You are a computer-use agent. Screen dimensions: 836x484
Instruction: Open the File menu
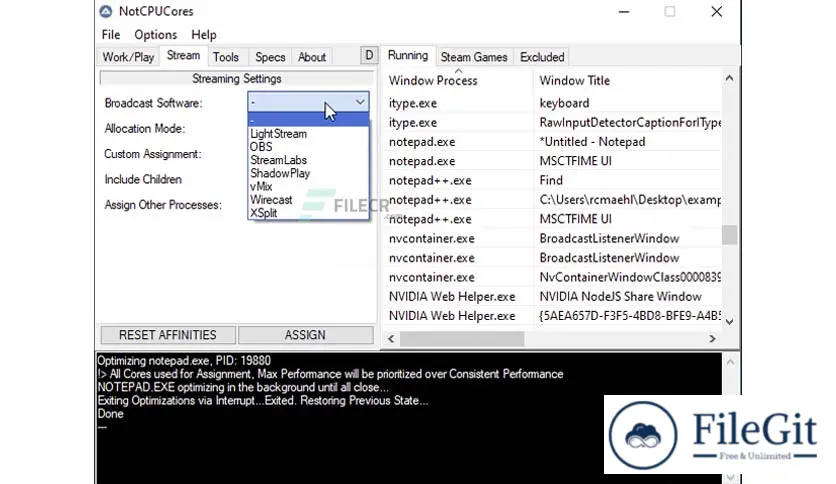[111, 35]
